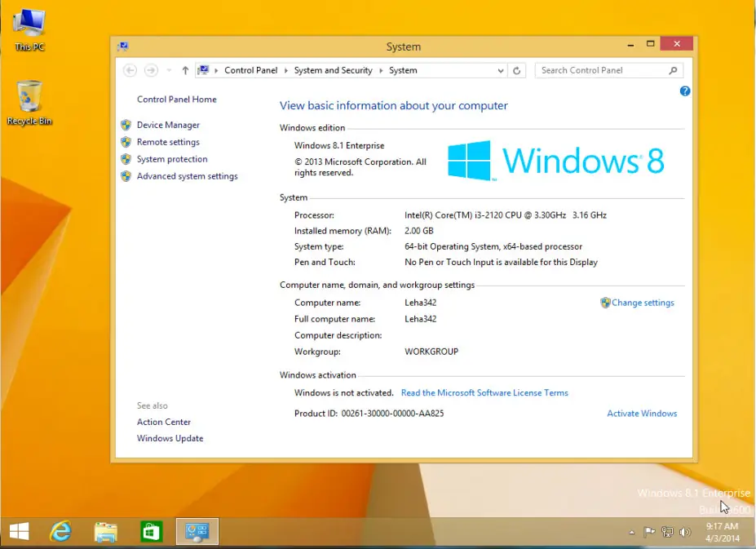The width and height of the screenshot is (756, 549).
Task: Open Windows Store from taskbar
Action: (x=151, y=532)
